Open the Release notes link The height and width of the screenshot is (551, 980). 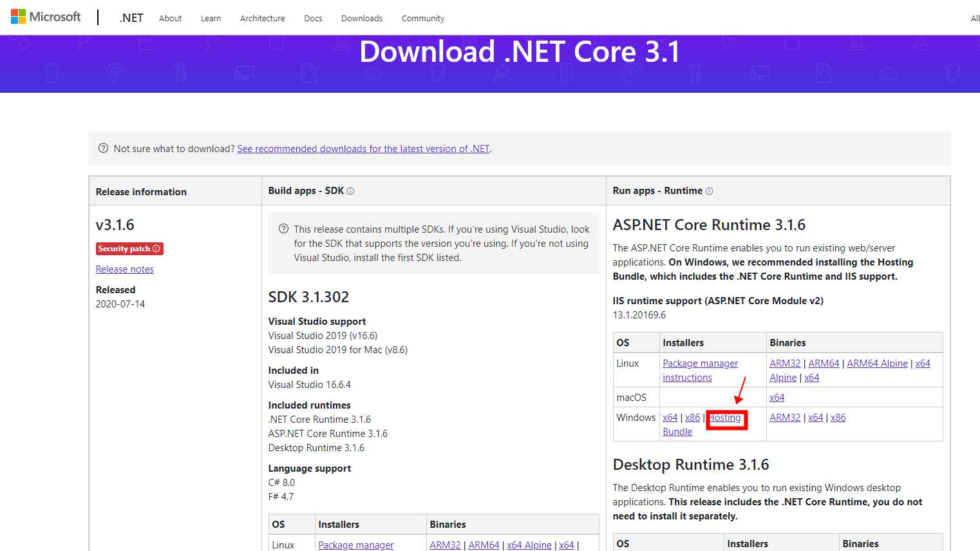tap(125, 269)
